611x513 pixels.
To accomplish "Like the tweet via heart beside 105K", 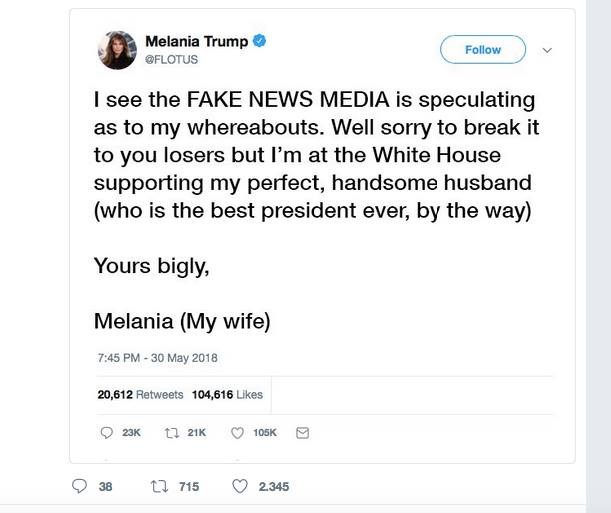I will (x=237, y=432).
